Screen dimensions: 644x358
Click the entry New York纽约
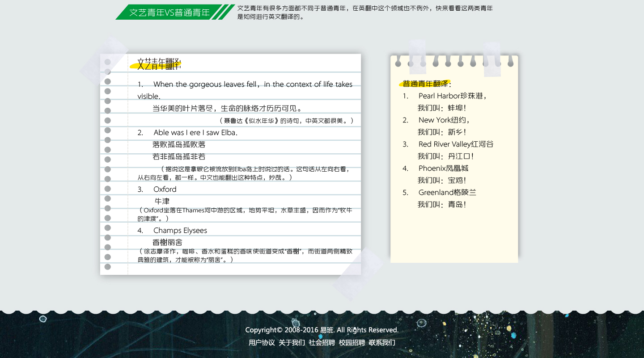click(444, 120)
